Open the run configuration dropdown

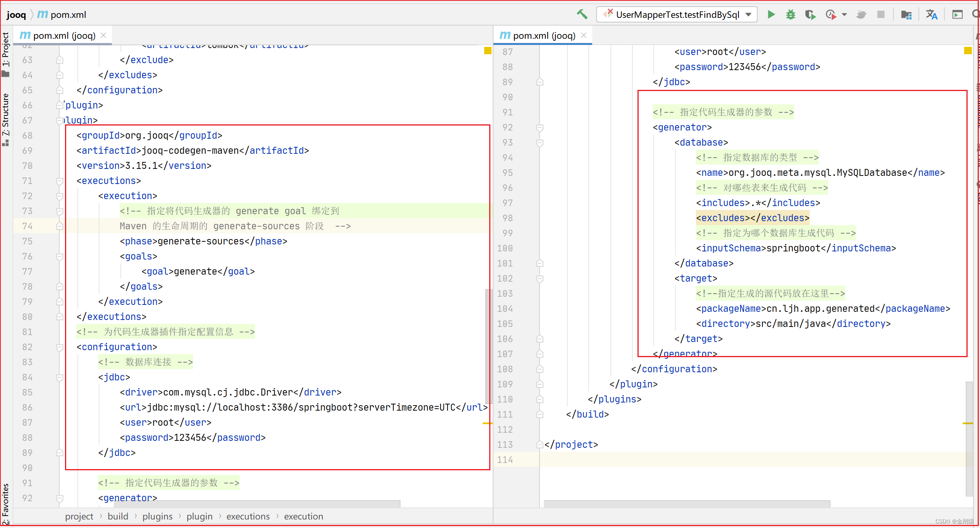(x=677, y=14)
